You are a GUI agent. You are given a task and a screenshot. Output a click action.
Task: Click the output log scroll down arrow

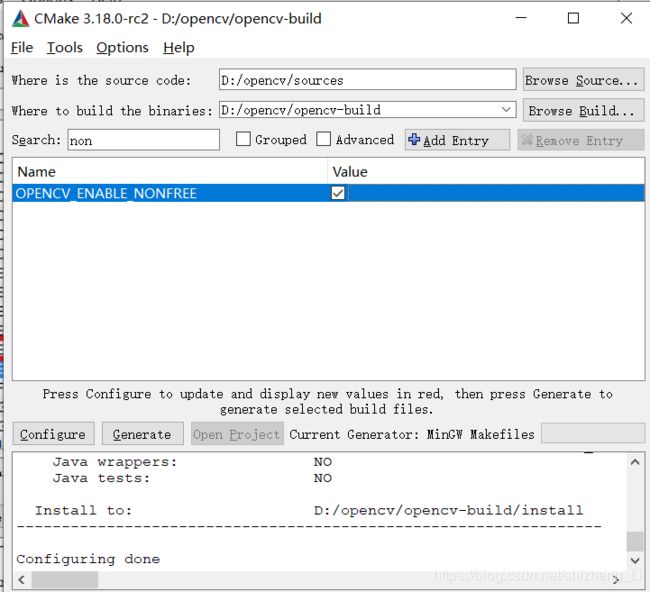click(x=635, y=561)
